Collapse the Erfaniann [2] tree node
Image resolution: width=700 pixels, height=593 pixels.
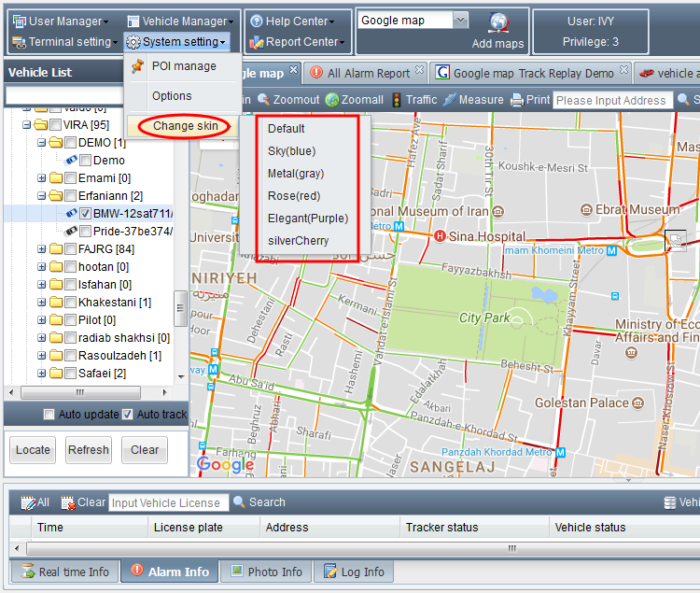[x=42, y=196]
